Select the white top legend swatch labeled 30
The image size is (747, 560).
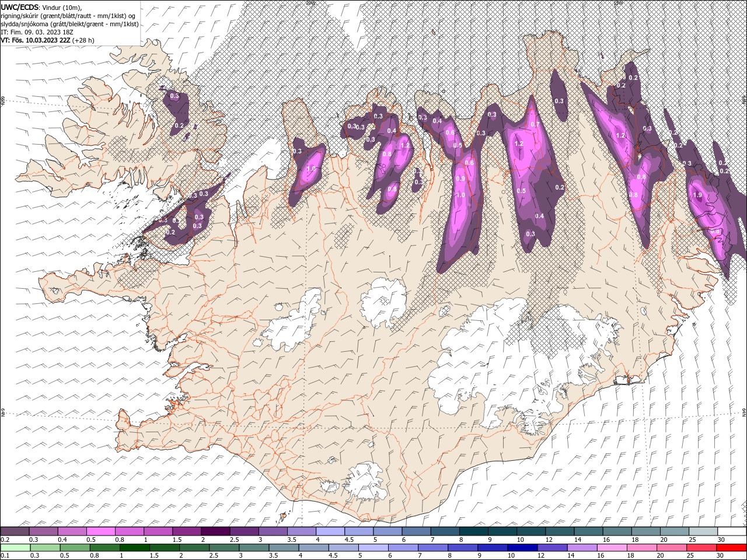click(x=731, y=531)
